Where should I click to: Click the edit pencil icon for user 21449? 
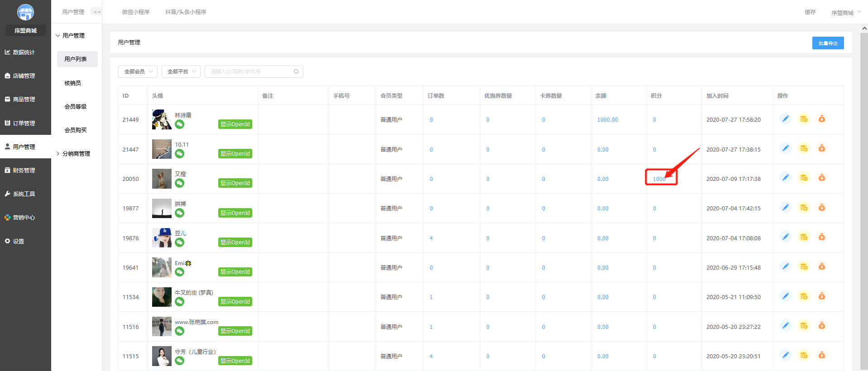786,119
